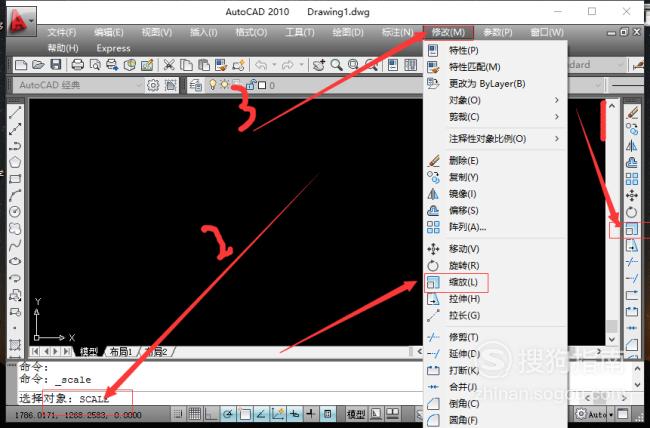Click the Mirror tool in right toolbar
The height and width of the screenshot is (428, 650).
click(632, 146)
